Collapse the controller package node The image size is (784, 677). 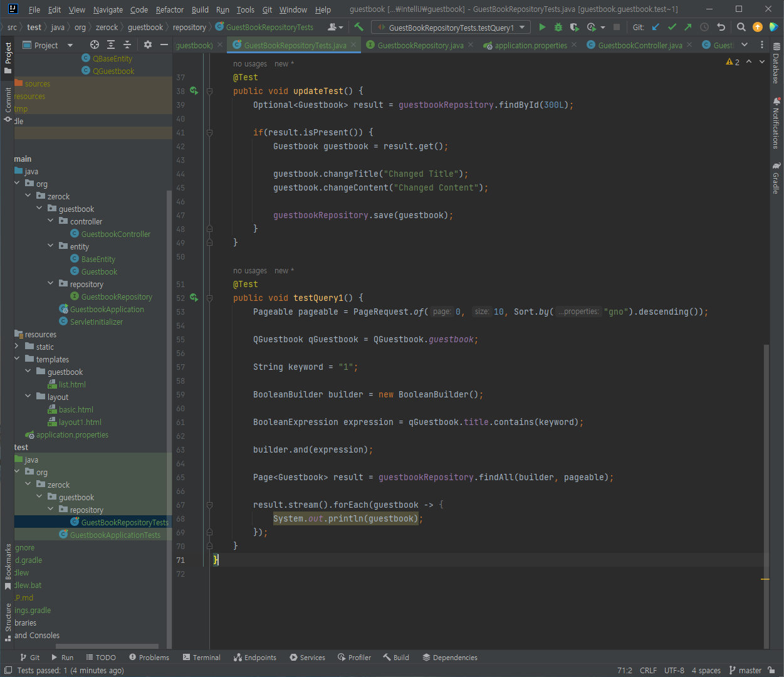pos(51,221)
